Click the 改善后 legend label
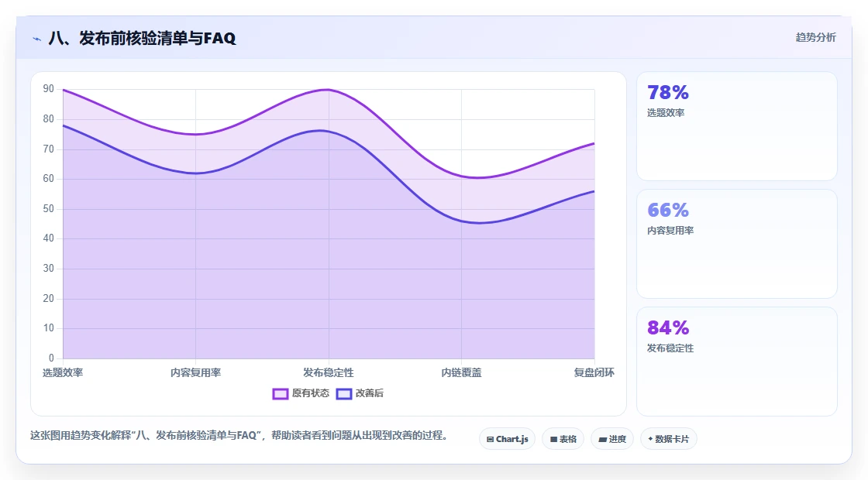Viewport: 868px width, 480px height. click(x=369, y=393)
